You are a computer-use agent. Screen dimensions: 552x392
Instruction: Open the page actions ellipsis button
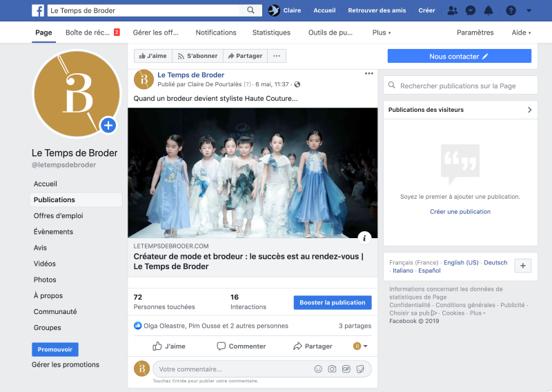277,56
